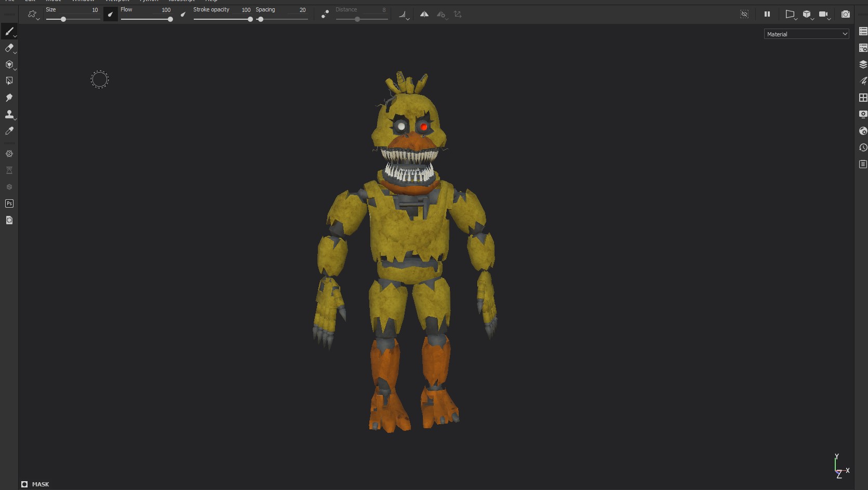Image resolution: width=868 pixels, height=490 pixels.
Task: Open the History panel icon
Action: pyautogui.click(x=863, y=147)
